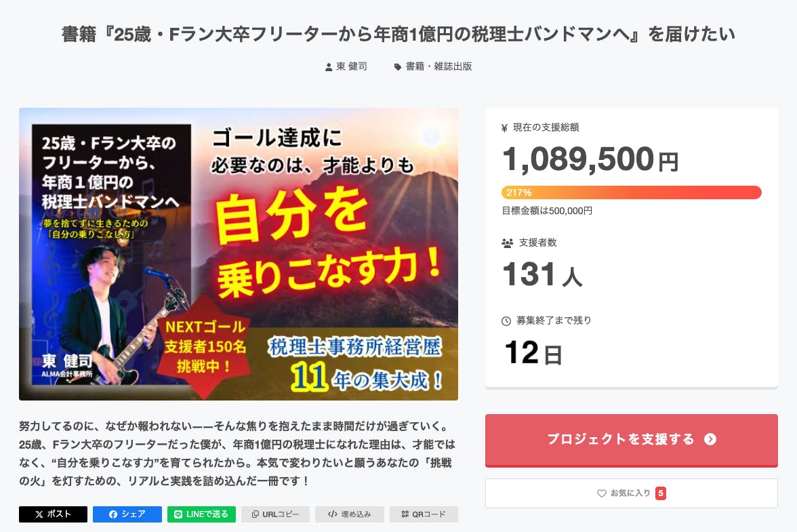Screen dimensions: 797x532
Task: Click the yen icon beside 現在の支援総額
Action: (x=504, y=127)
